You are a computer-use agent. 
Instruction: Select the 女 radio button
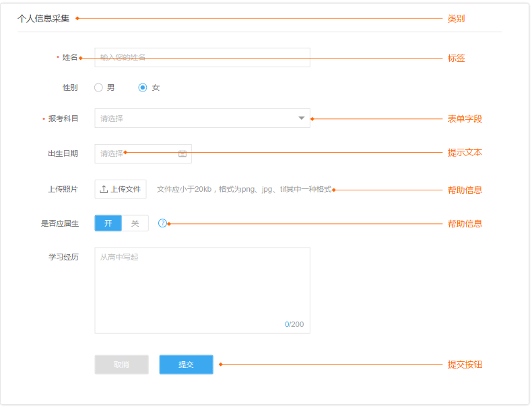pyautogui.click(x=143, y=87)
